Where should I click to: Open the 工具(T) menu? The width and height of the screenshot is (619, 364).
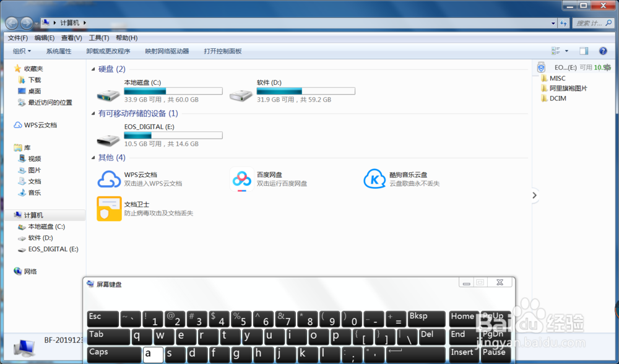(x=98, y=38)
